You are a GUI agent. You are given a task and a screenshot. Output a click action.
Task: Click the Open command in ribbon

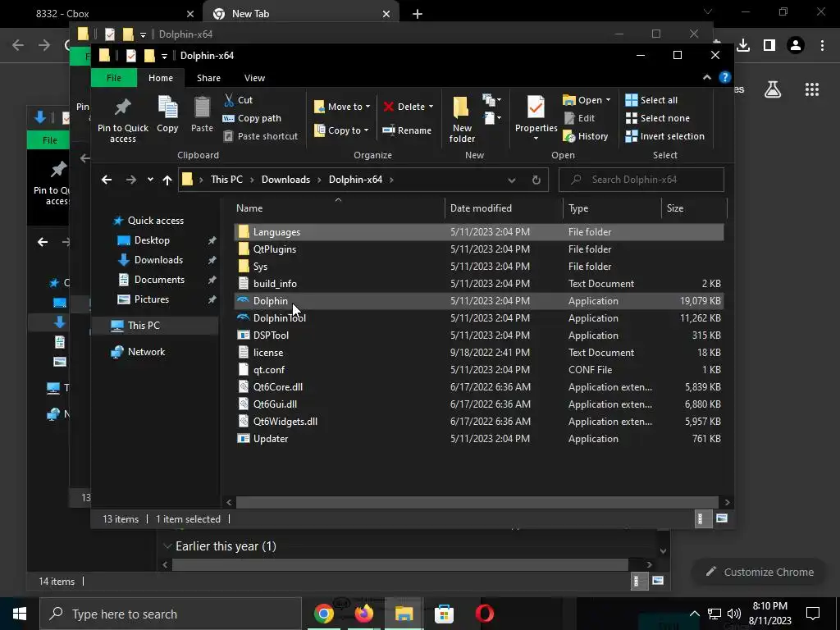tap(582, 100)
